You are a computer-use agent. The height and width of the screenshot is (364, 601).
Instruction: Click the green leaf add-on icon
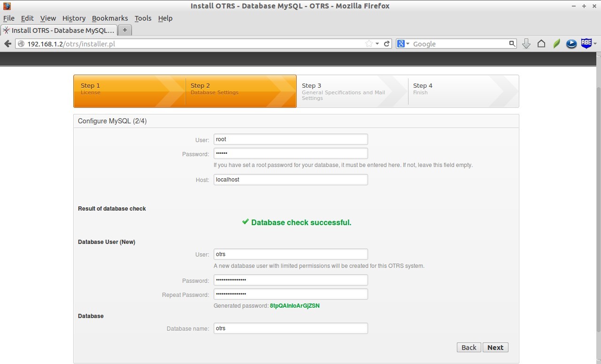point(556,44)
